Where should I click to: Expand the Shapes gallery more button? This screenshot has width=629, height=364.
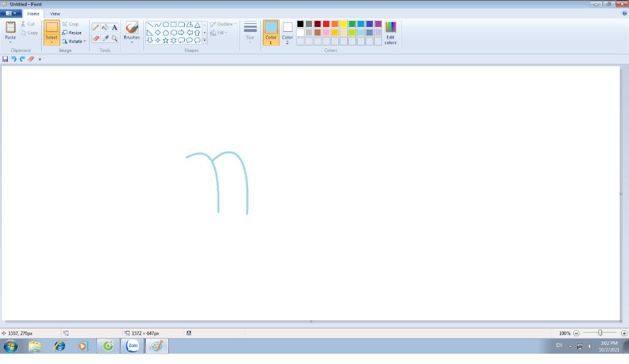click(205, 40)
